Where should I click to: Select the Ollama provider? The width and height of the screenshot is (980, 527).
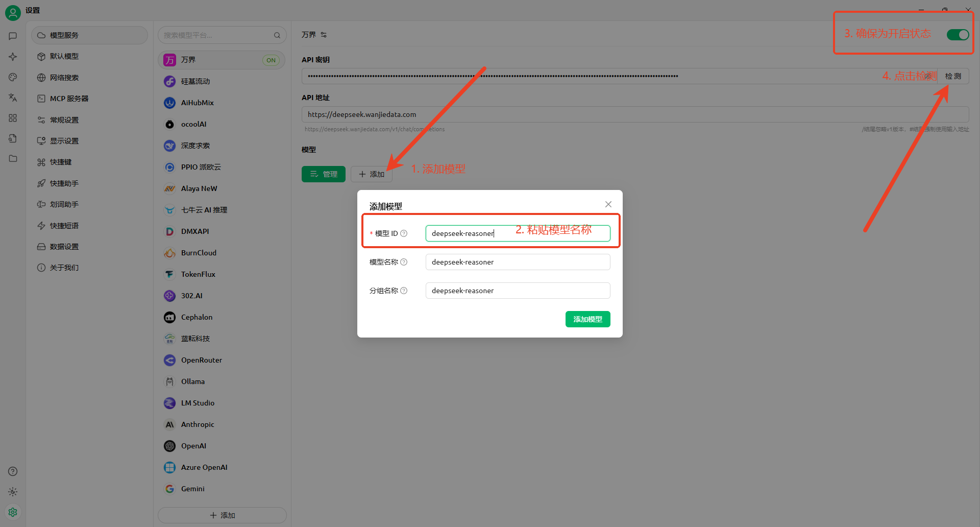222,381
